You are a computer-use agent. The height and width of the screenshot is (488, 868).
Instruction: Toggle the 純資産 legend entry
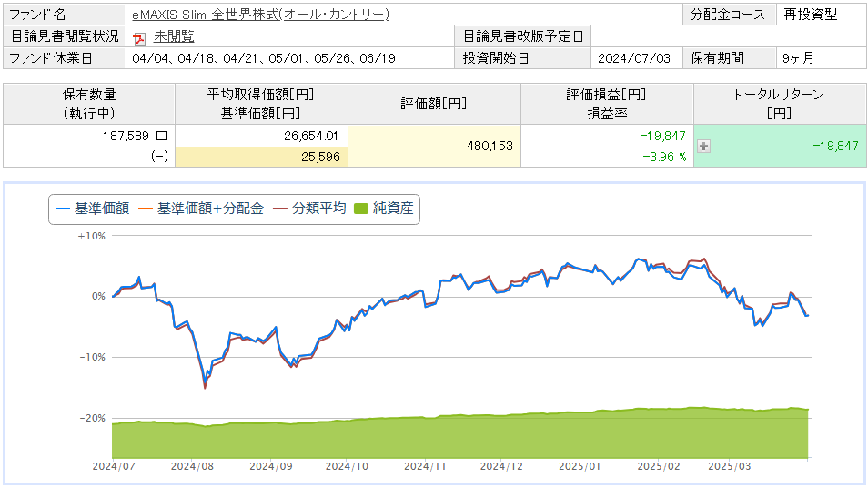tap(384, 208)
